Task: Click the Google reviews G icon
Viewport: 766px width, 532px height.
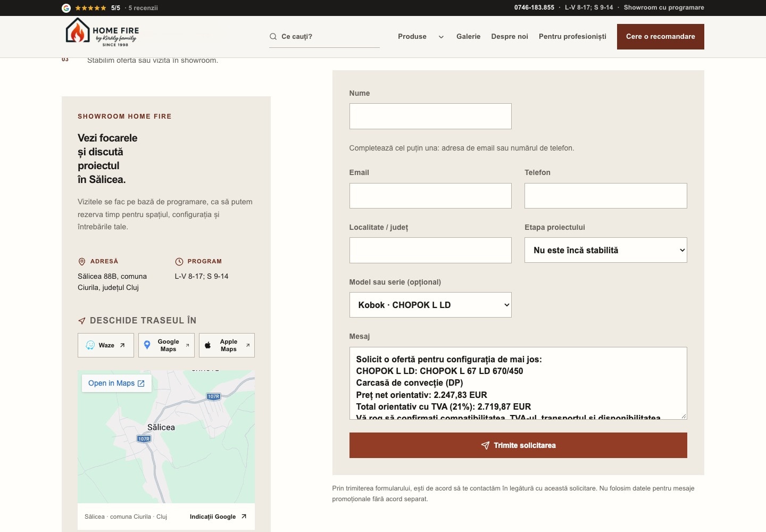Action: (x=66, y=8)
